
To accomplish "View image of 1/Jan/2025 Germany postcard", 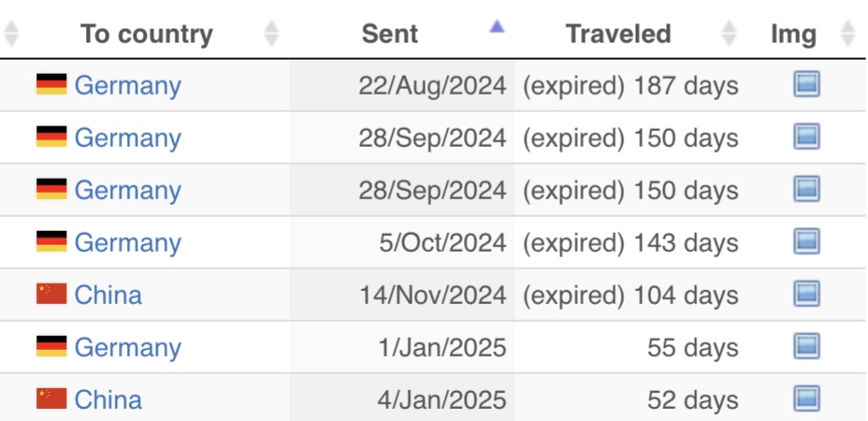I will pos(806,347).
